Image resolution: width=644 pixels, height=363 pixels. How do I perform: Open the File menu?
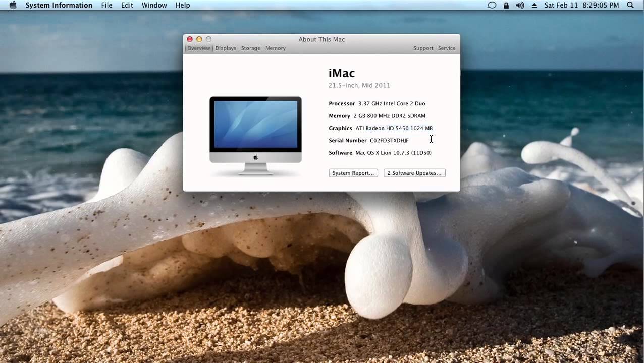[106, 5]
